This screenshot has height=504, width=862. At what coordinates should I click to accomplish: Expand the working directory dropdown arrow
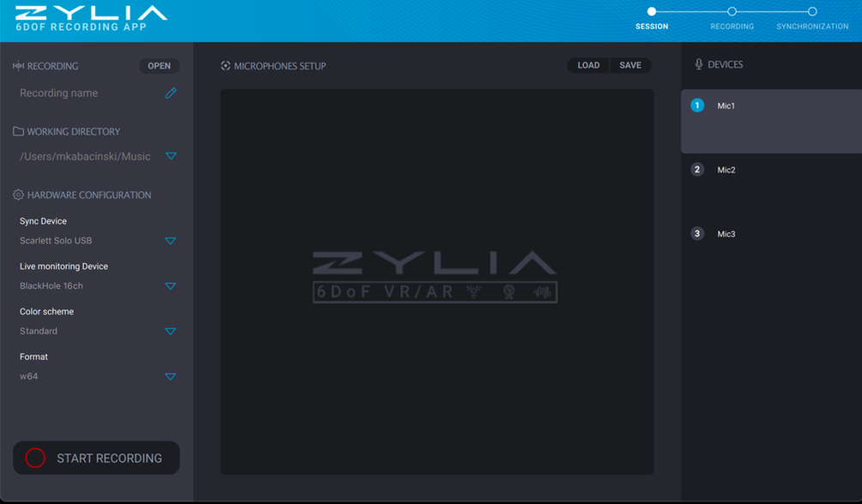click(171, 156)
